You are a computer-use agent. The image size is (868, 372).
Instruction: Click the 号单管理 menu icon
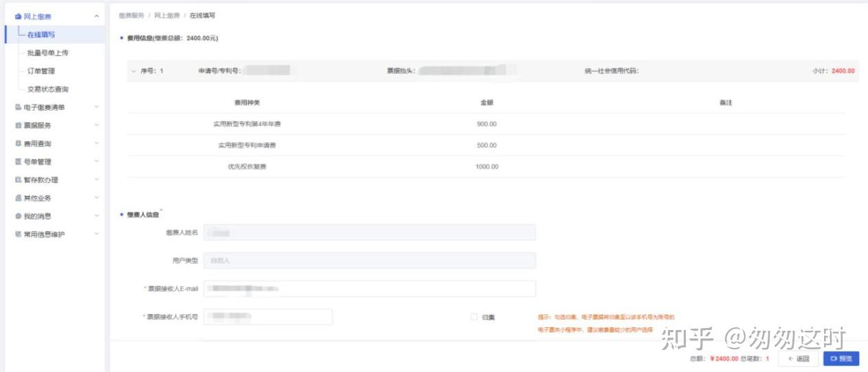pos(19,162)
